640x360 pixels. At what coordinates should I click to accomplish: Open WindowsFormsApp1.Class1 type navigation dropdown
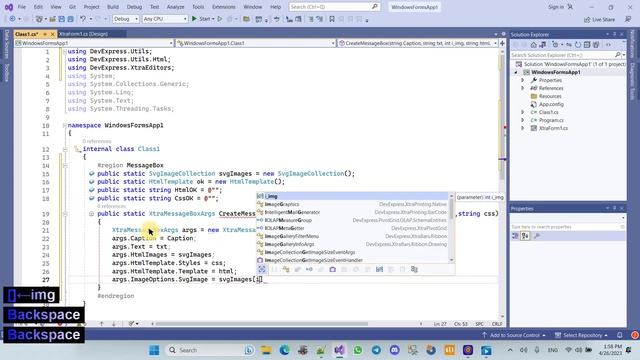pyautogui.click(x=256, y=43)
